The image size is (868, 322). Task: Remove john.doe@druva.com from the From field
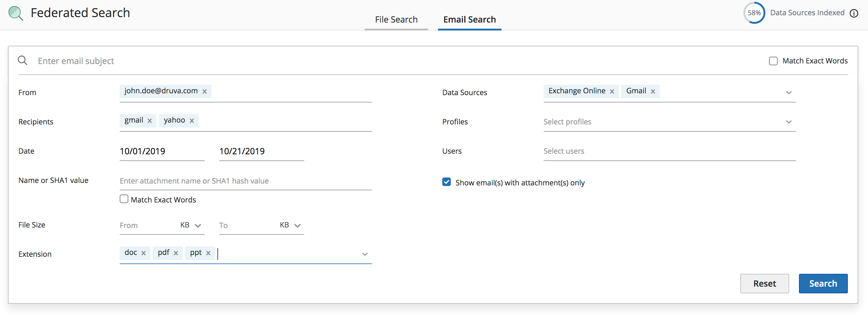click(x=205, y=91)
